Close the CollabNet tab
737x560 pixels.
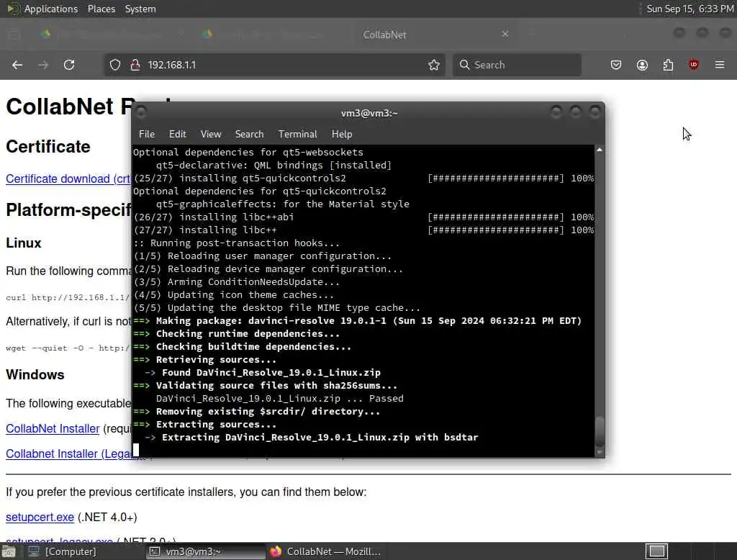tap(505, 34)
